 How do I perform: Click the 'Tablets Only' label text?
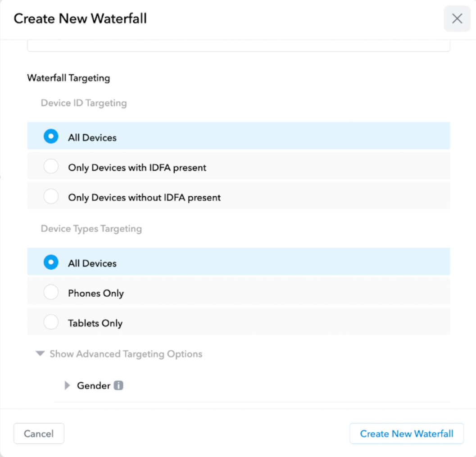[x=95, y=323]
